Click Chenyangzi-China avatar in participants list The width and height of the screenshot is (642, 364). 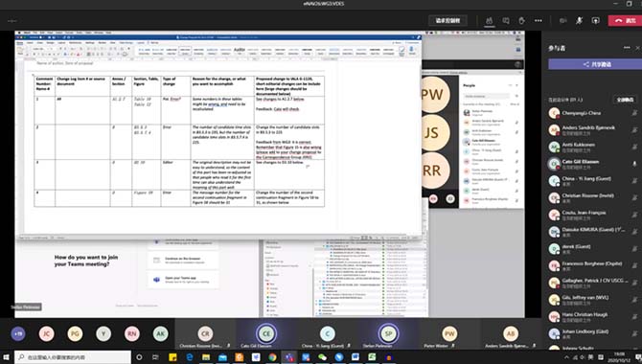coord(554,113)
